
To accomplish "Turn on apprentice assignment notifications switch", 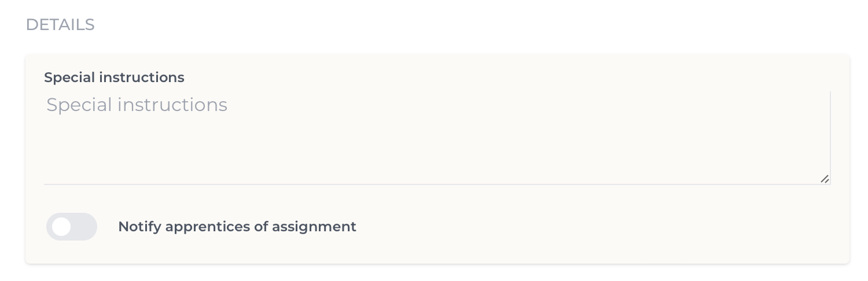I will [x=72, y=227].
